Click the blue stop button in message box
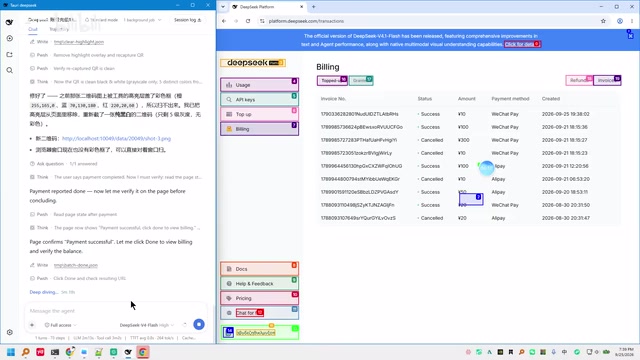 [x=199, y=324]
